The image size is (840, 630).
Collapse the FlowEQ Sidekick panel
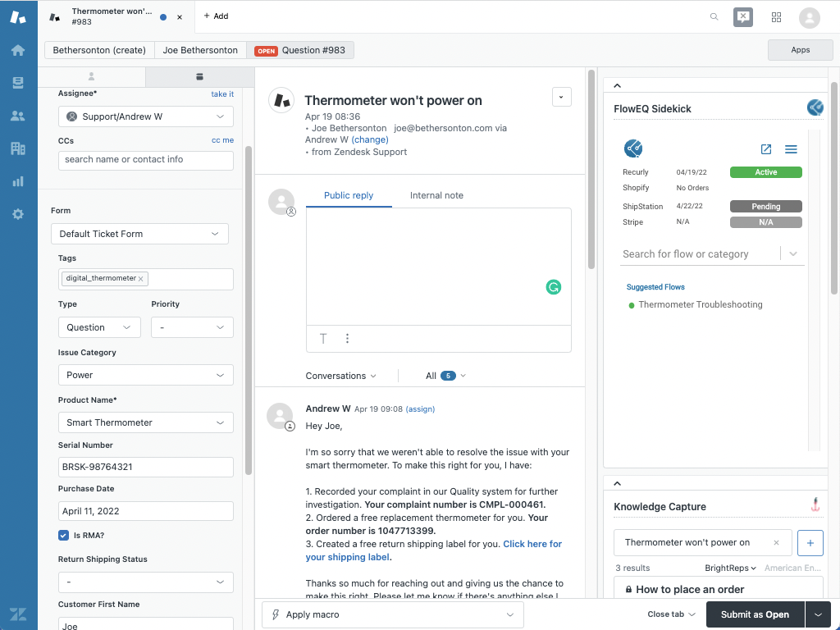[618, 85]
